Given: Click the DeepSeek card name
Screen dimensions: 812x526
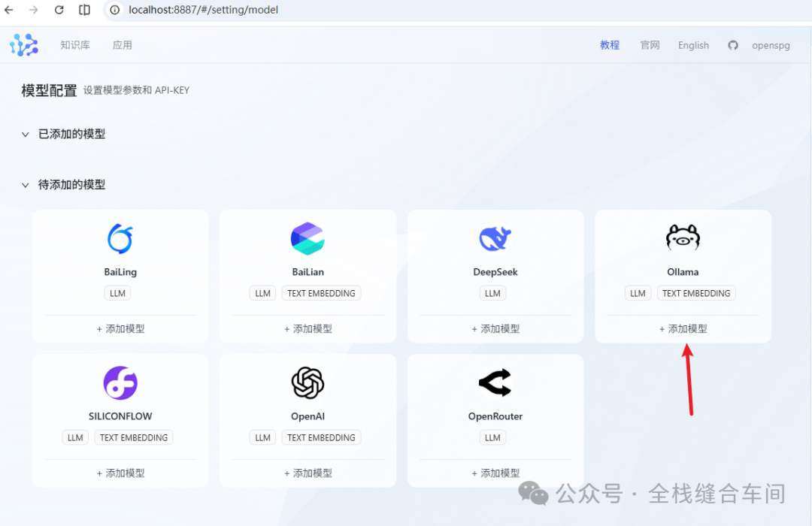Looking at the screenshot, I should (x=495, y=272).
